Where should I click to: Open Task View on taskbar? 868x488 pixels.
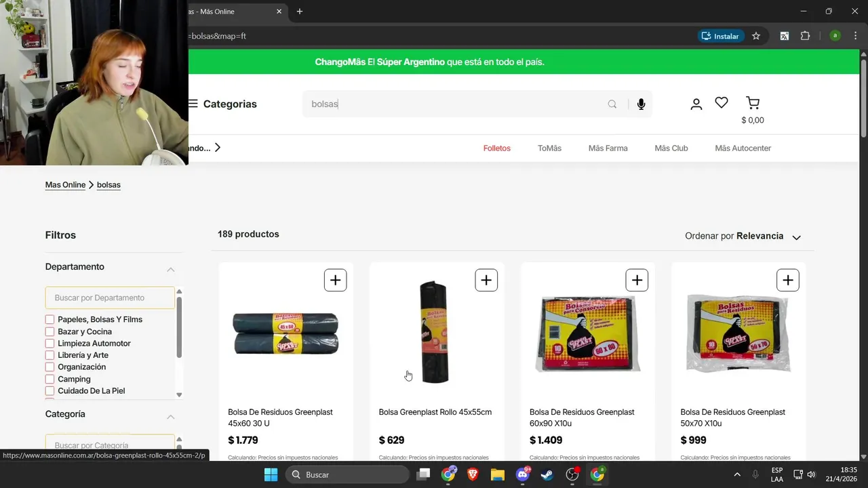pos(423,474)
